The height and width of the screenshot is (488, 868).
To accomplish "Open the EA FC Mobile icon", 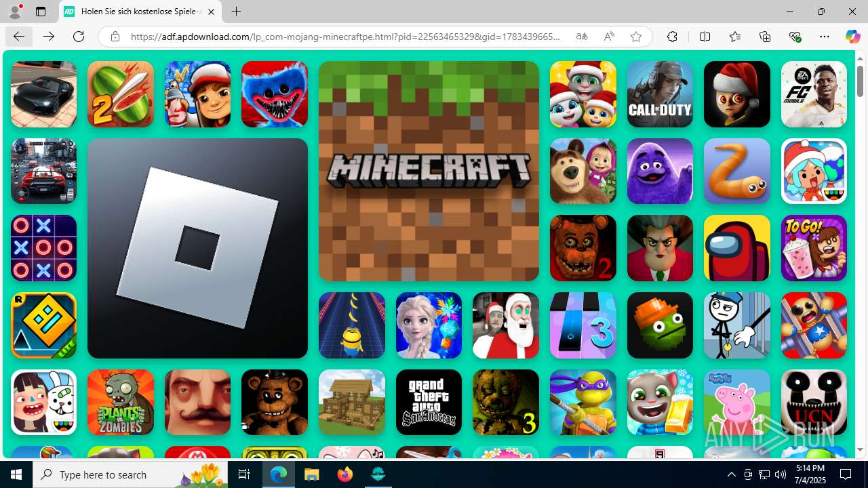I will 814,94.
